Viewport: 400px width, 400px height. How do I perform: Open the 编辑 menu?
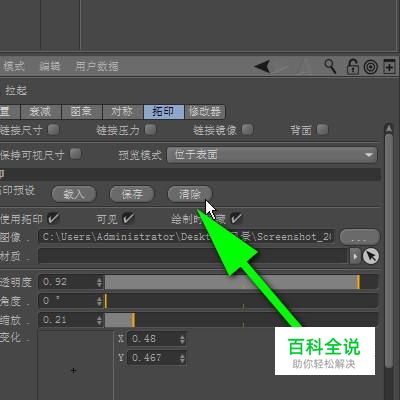pyautogui.click(x=50, y=66)
